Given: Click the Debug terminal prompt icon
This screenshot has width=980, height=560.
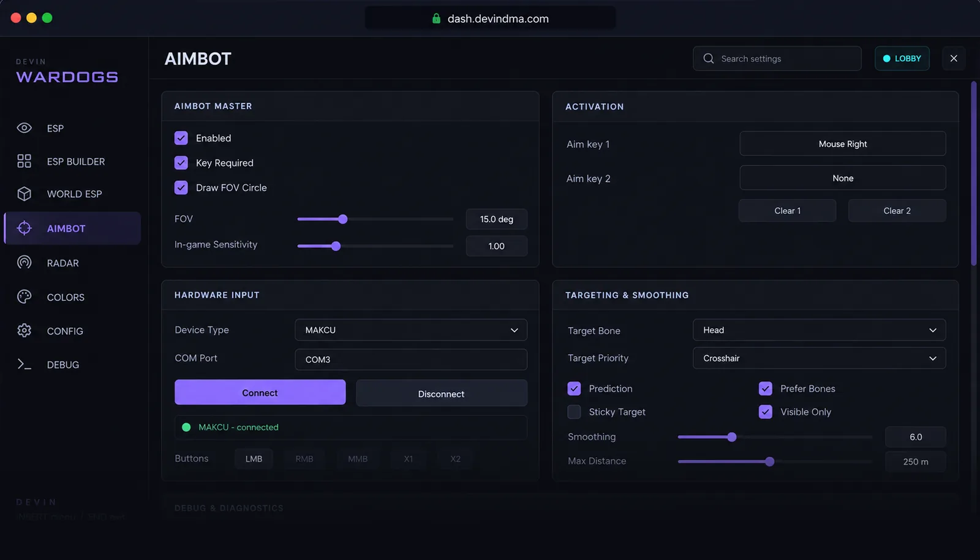Looking at the screenshot, I should 24,365.
